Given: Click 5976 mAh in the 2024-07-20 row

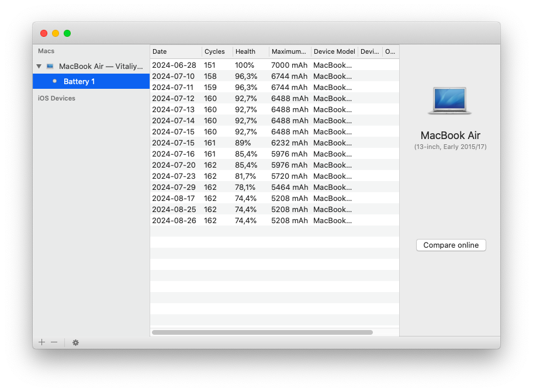Looking at the screenshot, I should coord(289,165).
